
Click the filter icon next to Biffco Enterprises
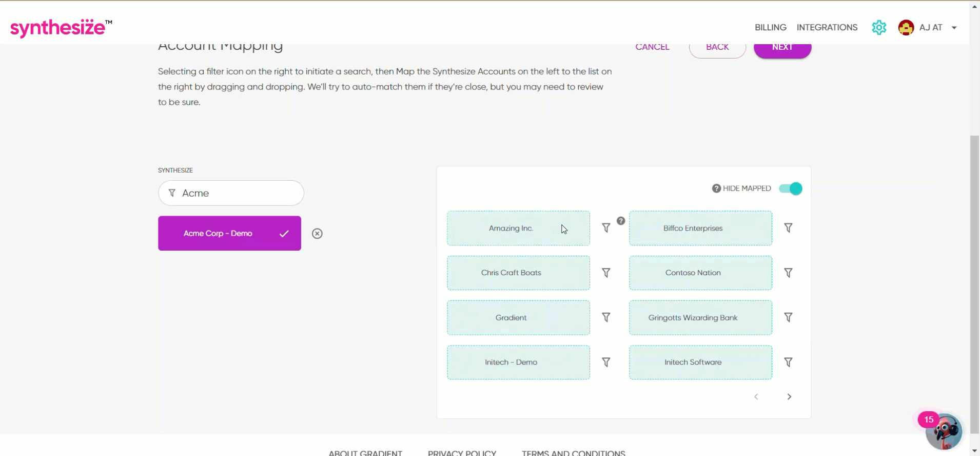pyautogui.click(x=789, y=228)
